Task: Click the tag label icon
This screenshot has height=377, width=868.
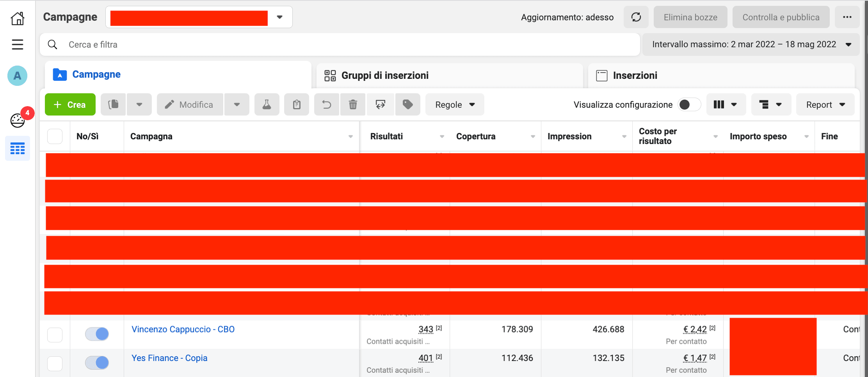Action: (x=407, y=105)
